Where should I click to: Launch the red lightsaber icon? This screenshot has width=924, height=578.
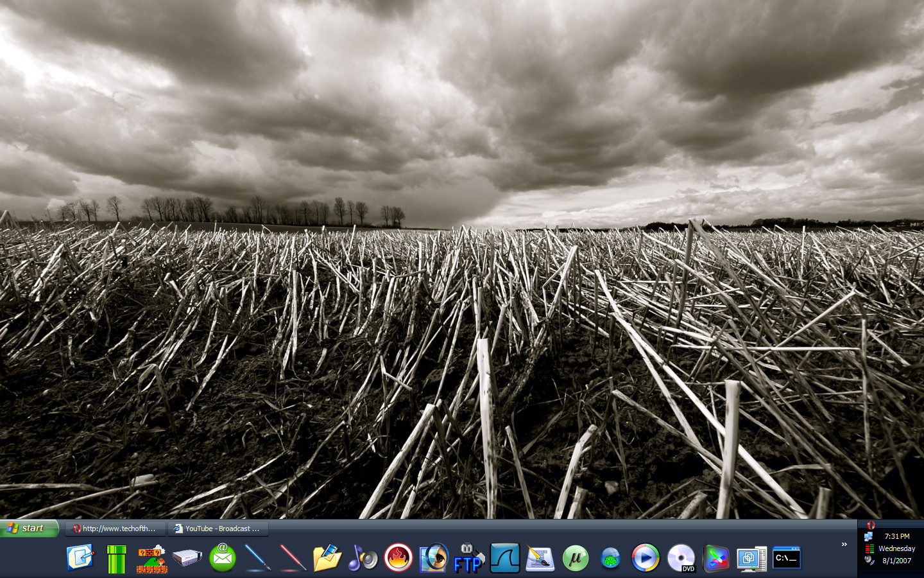click(x=293, y=557)
